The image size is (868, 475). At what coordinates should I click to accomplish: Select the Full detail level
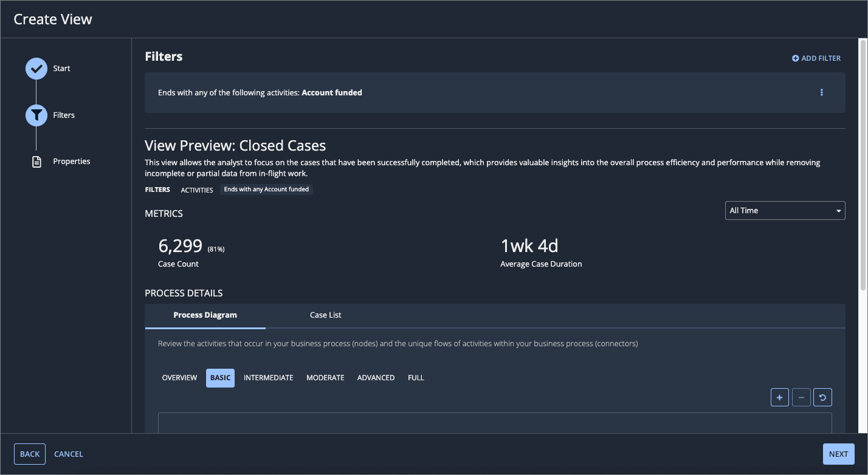pyautogui.click(x=416, y=378)
